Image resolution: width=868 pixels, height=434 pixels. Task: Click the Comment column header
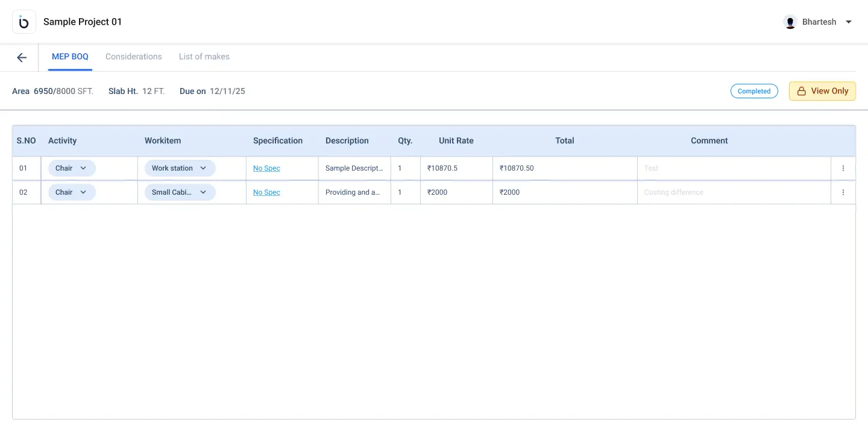(x=709, y=140)
